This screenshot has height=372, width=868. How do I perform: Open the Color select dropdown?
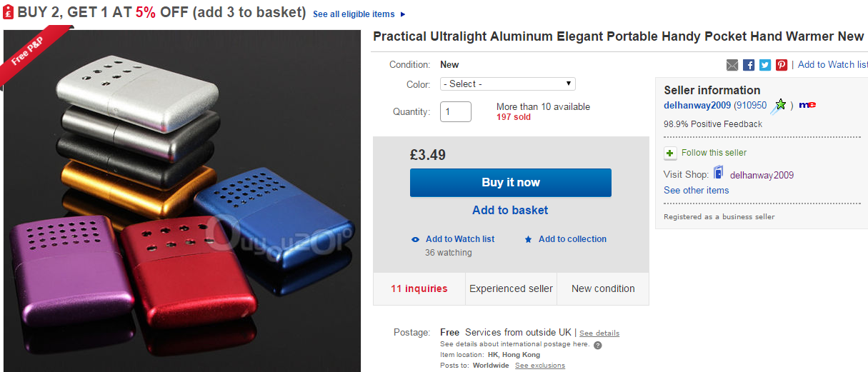tap(508, 84)
